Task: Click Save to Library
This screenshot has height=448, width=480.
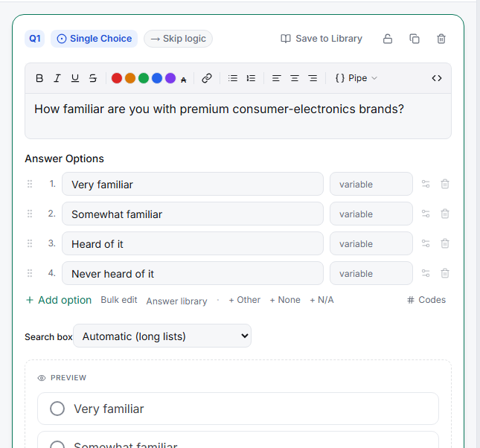Action: [x=321, y=39]
